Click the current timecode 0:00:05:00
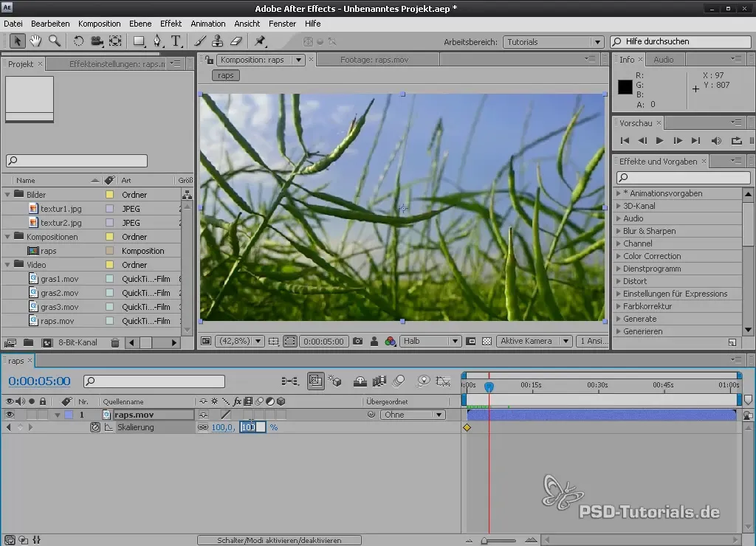Image resolution: width=756 pixels, height=546 pixels. pos(39,381)
